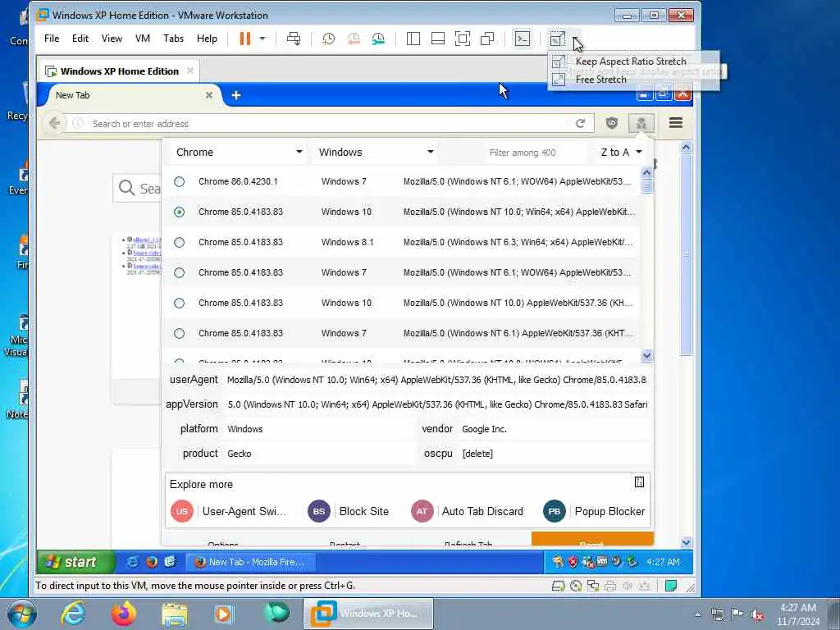Screen dimensions: 840x630
Task: Reload the page with the refresh icon
Action: [x=580, y=124]
